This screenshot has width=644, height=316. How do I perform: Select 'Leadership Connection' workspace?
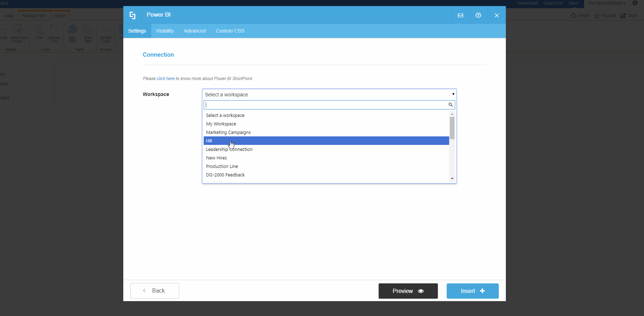[x=326, y=149]
